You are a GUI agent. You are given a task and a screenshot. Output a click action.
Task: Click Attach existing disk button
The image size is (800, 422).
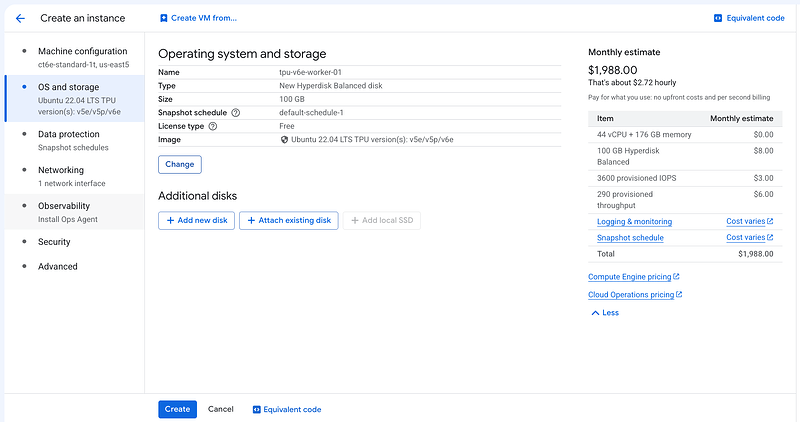(x=289, y=220)
